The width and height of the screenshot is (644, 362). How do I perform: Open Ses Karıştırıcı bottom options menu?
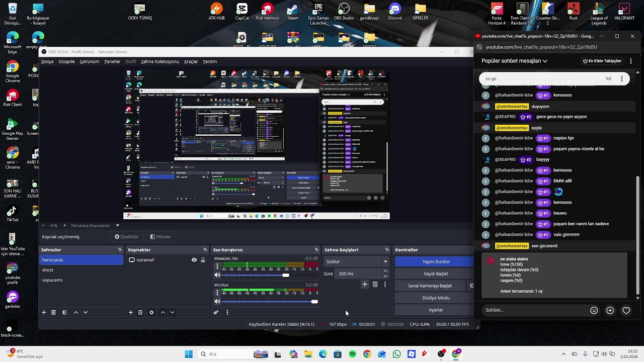227,312
